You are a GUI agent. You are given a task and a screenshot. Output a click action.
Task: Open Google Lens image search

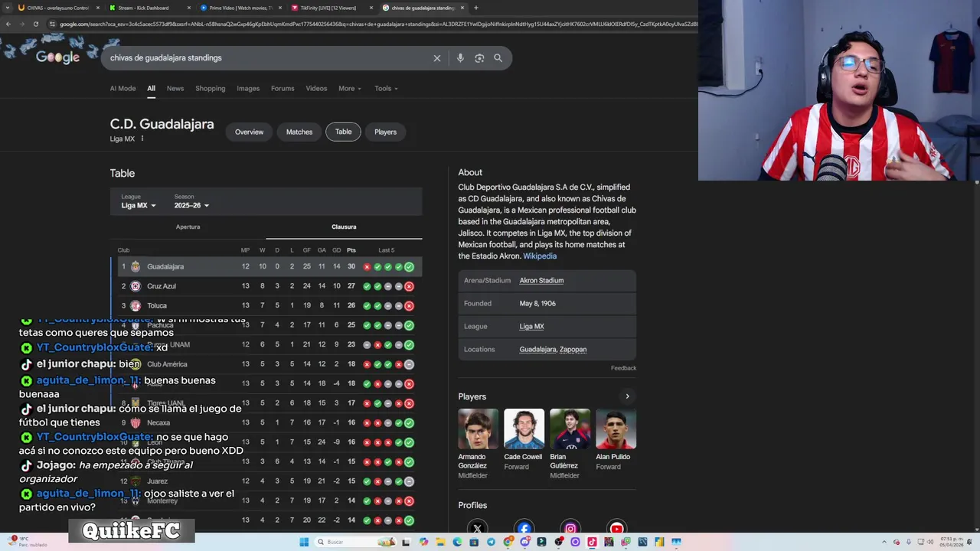click(x=479, y=58)
